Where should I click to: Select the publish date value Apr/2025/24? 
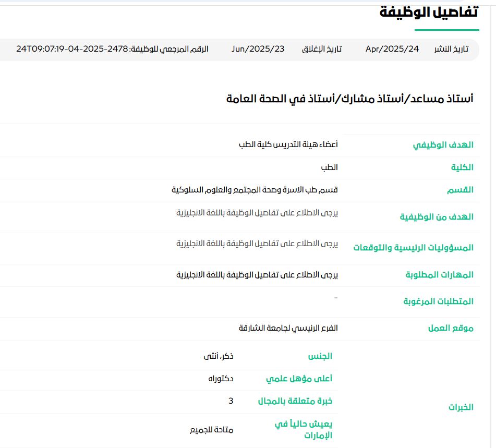tap(392, 49)
